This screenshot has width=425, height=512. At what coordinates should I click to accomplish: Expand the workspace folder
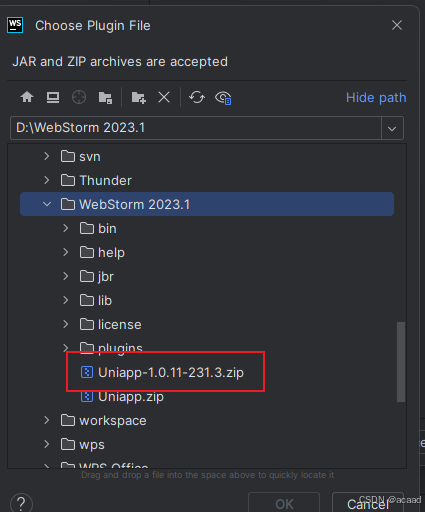(47, 420)
